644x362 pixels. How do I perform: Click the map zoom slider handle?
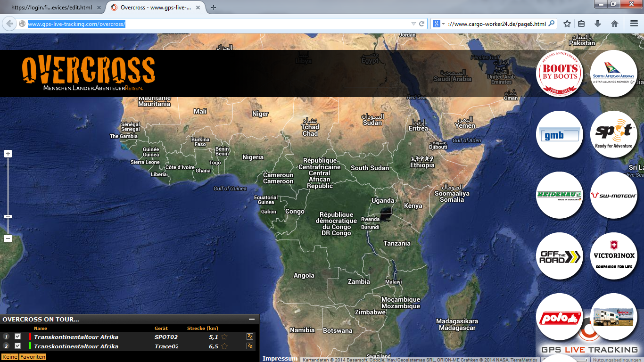click(8, 217)
